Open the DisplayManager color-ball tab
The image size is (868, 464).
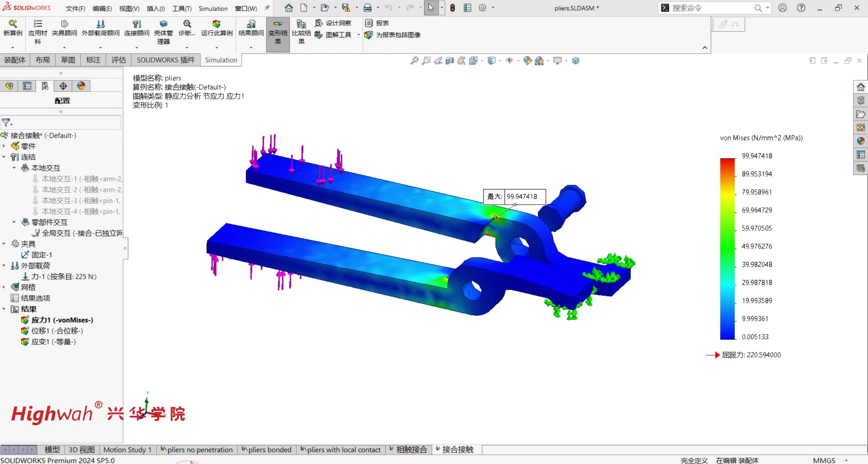81,86
